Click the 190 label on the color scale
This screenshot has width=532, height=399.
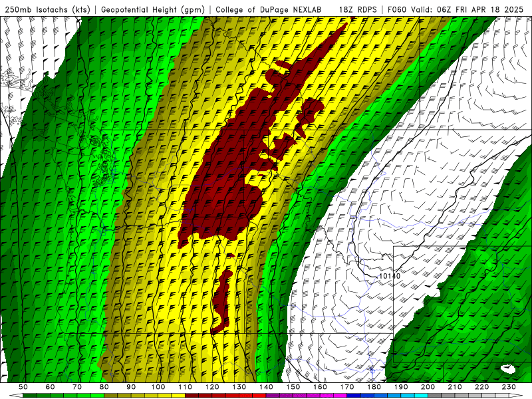(401, 387)
